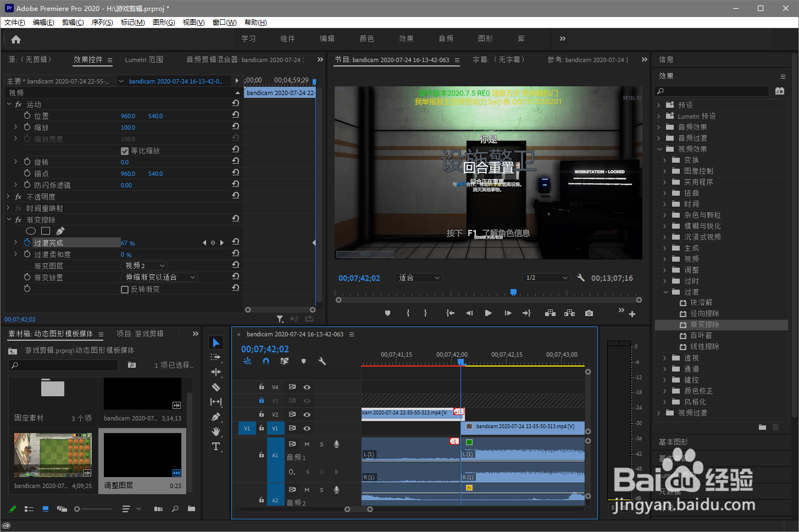Image resolution: width=799 pixels, height=532 pixels.
Task: Switch to the 项目: 游戏剪辑 tab
Action: [x=140, y=334]
